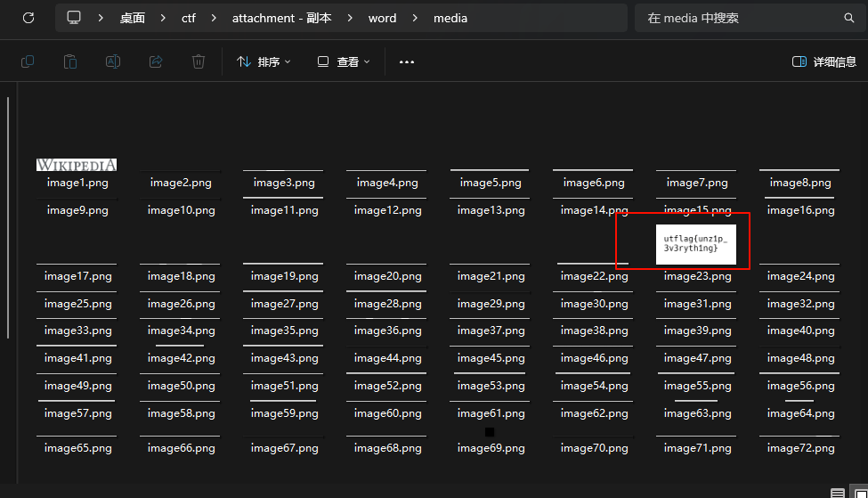Select file image54.png
Screen dimensions: 868x498
click(x=594, y=386)
